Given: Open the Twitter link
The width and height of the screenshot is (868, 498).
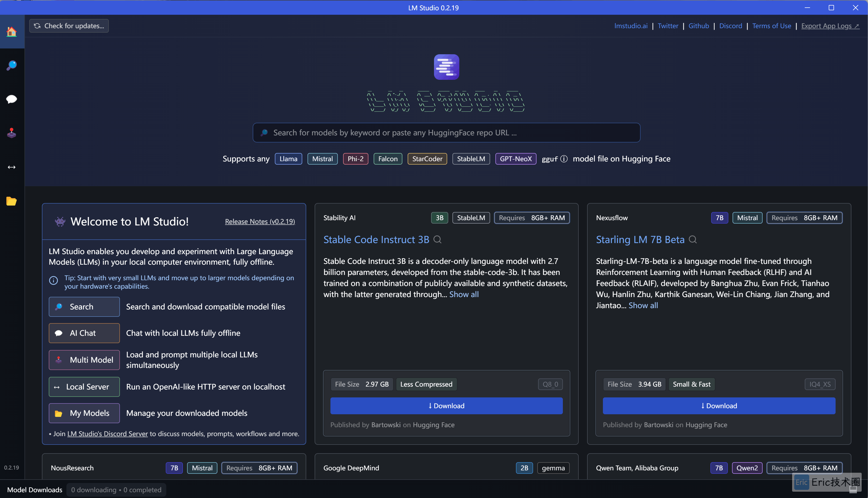Looking at the screenshot, I should [668, 26].
